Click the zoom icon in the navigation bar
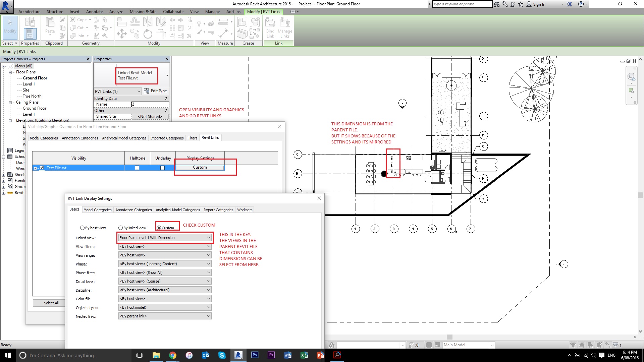 (x=632, y=90)
